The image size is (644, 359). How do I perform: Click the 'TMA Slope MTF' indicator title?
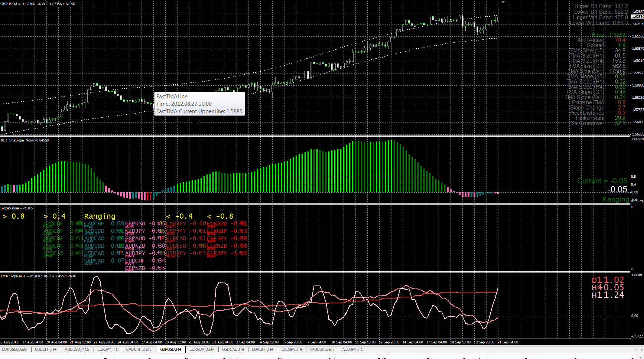[x=38, y=276]
